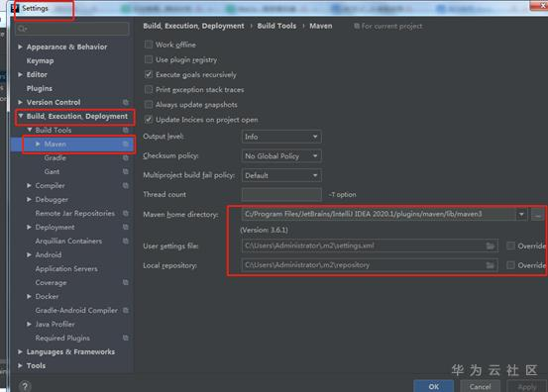548x392 pixels.
Task: Click the project-scope icon beside Build Tools
Action: click(126, 130)
